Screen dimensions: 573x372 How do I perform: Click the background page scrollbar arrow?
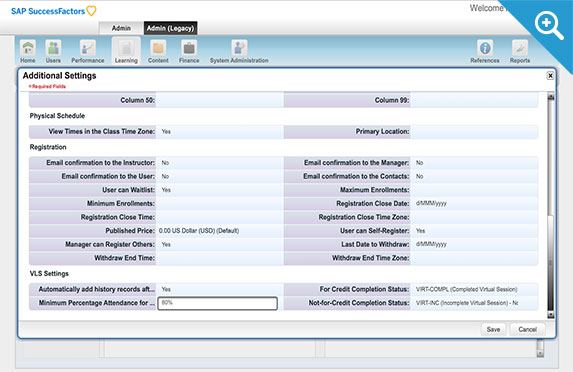[540, 353]
